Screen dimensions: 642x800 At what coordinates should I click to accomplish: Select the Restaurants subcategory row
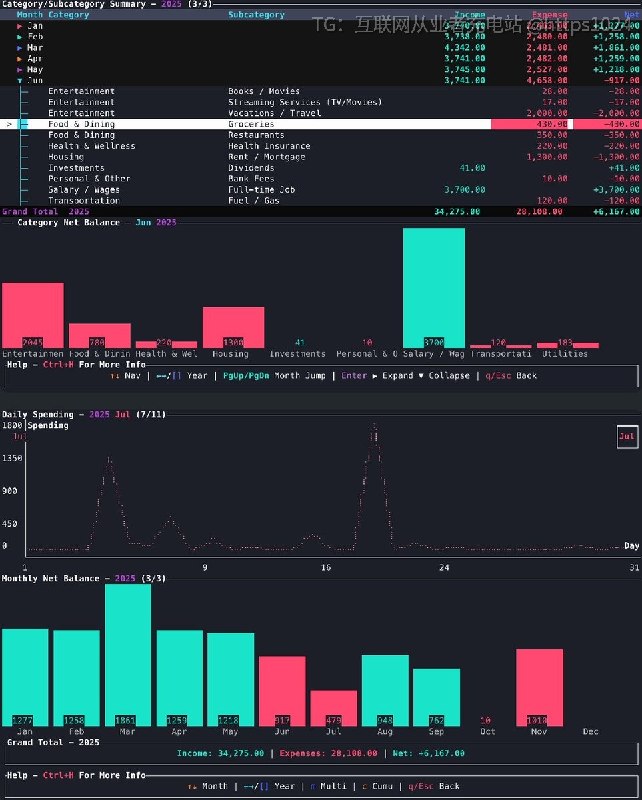tap(321, 135)
